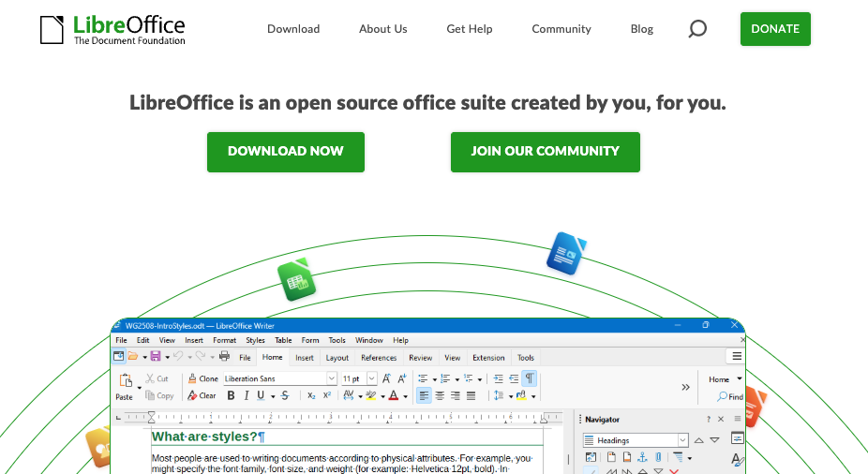Click Clear direct formatting button
The height and width of the screenshot is (474, 868).
pyautogui.click(x=202, y=395)
